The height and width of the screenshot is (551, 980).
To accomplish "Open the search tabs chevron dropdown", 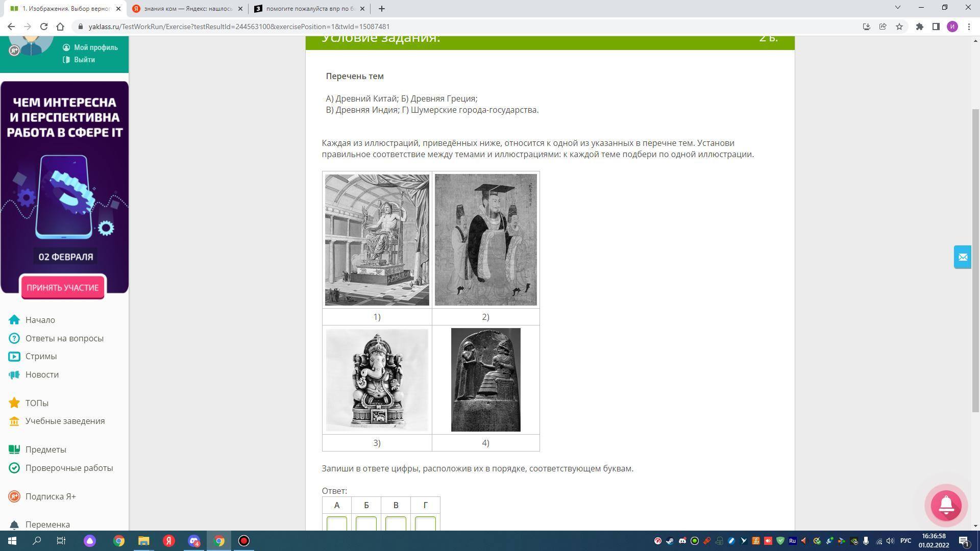I will 897,8.
